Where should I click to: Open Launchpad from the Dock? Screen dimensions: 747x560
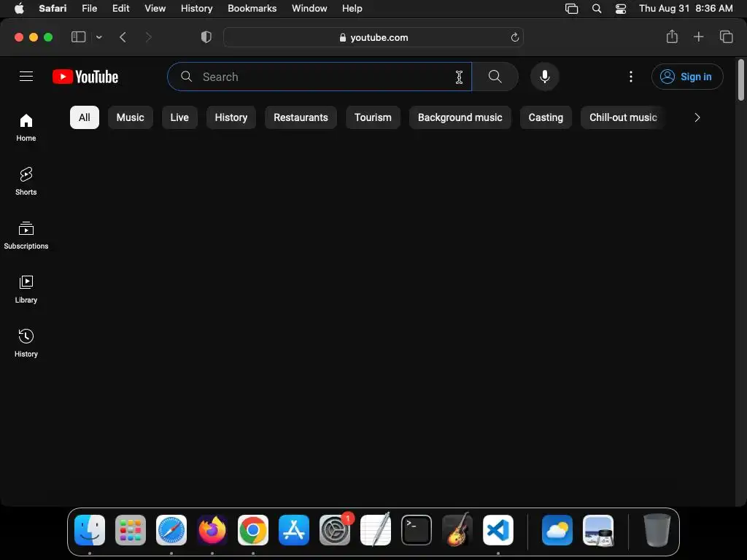(x=131, y=529)
